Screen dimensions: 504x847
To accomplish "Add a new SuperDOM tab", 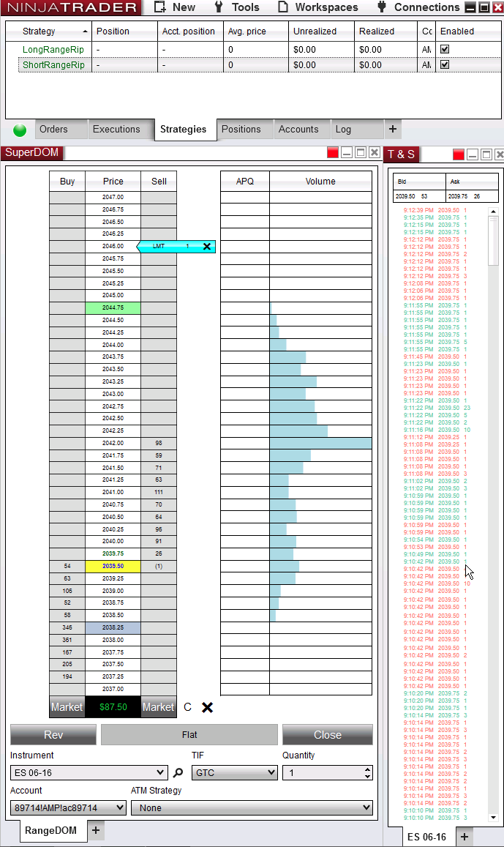I will pos(96,830).
